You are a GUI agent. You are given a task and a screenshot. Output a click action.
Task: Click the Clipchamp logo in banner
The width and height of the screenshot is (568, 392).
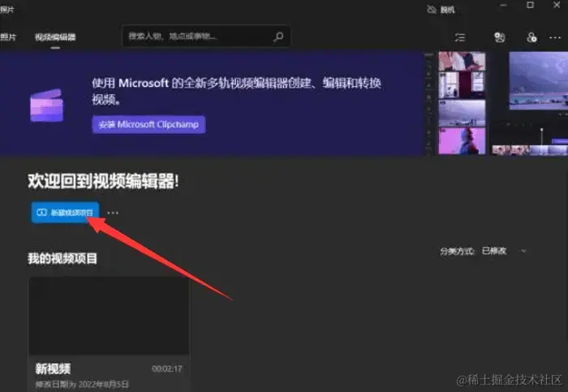pos(47,105)
